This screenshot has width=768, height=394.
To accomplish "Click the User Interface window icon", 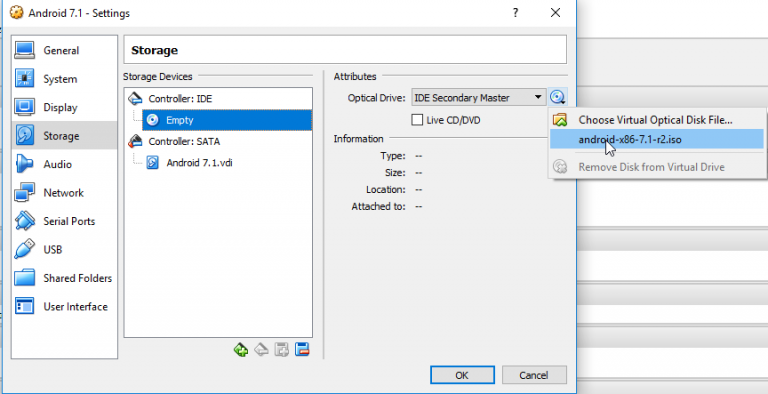I will click(x=24, y=306).
